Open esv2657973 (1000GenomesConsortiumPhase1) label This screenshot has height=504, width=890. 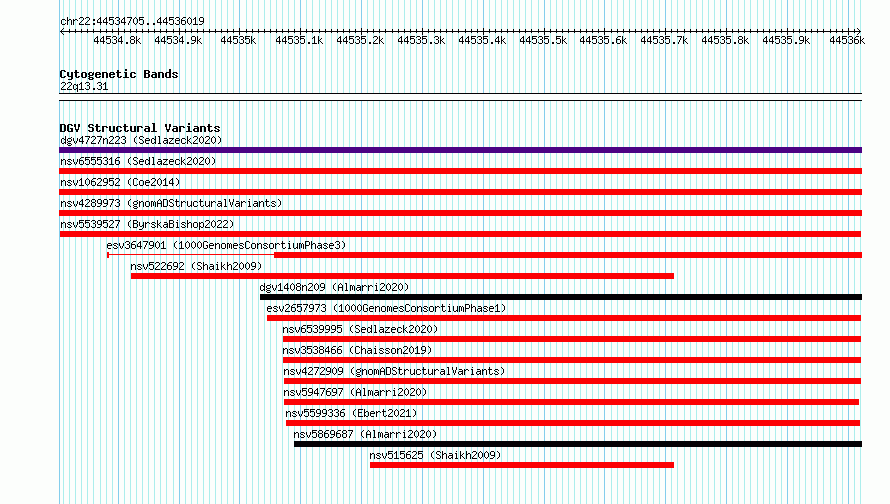tap(386, 308)
